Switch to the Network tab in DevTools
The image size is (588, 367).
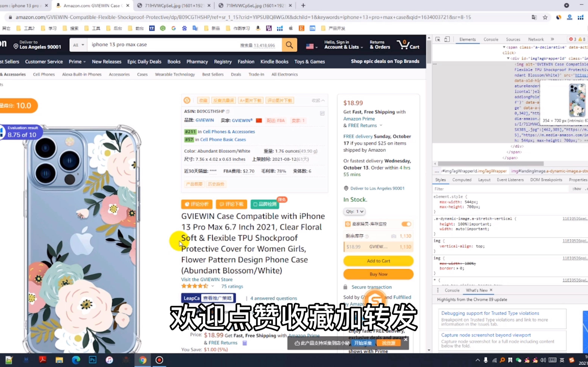pyautogui.click(x=536, y=39)
